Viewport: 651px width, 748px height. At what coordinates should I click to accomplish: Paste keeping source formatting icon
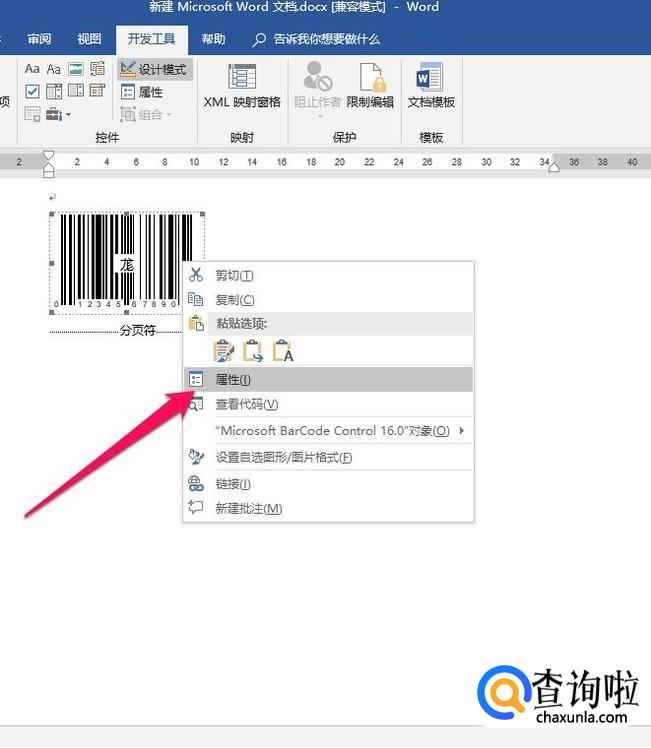pyautogui.click(x=224, y=351)
